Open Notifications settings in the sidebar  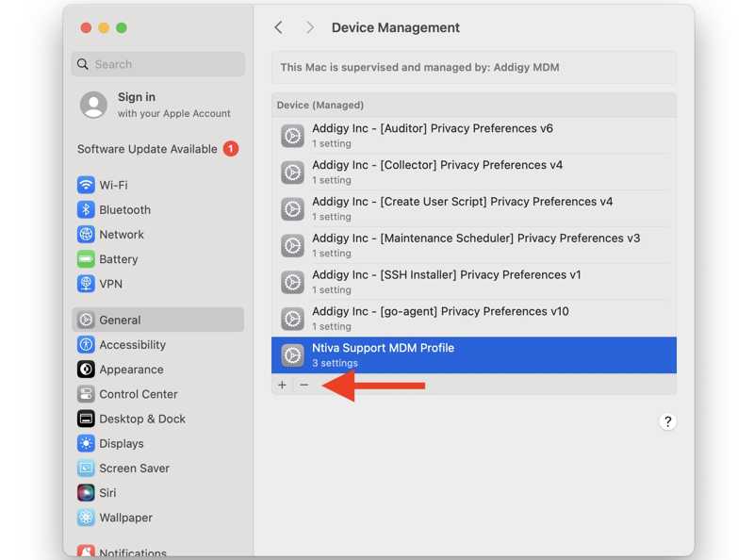(157, 552)
